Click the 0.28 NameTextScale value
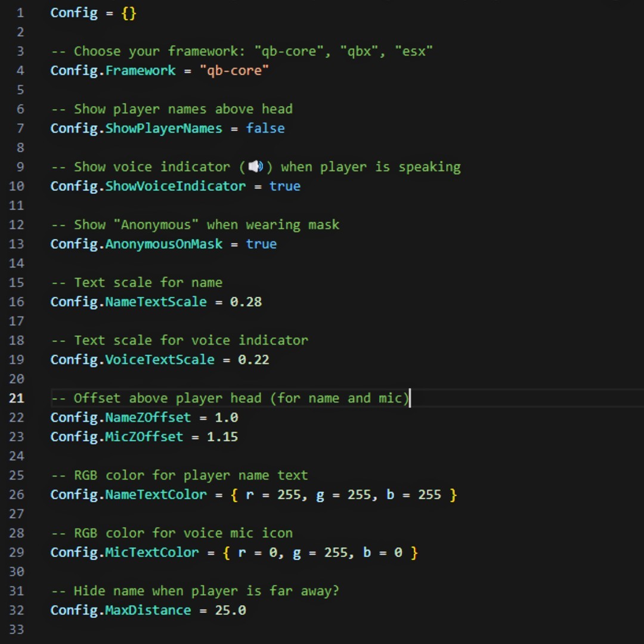The height and width of the screenshot is (644, 644). click(x=246, y=302)
